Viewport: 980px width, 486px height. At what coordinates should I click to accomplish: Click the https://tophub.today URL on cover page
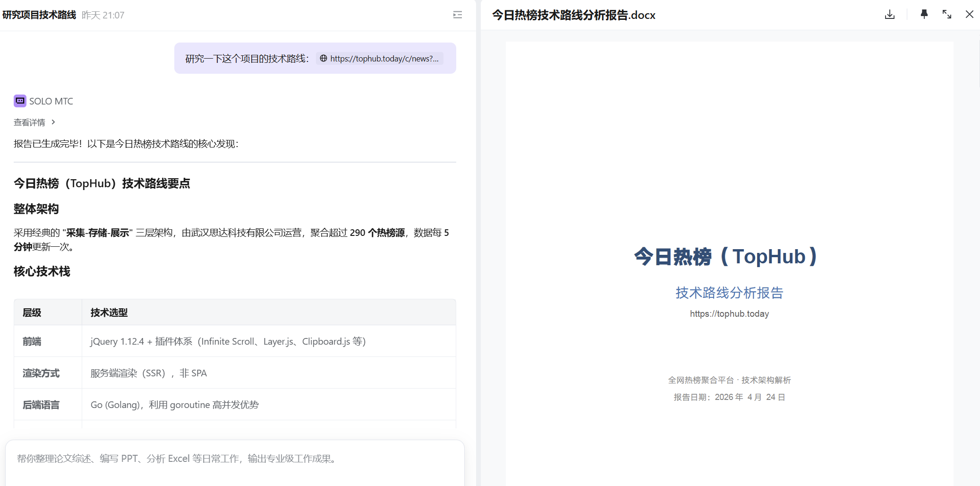tap(729, 314)
